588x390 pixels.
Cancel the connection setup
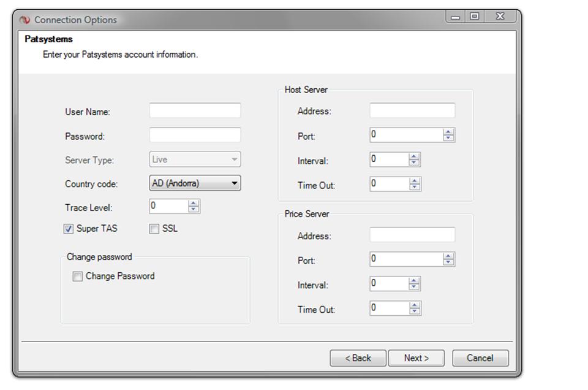click(x=480, y=358)
